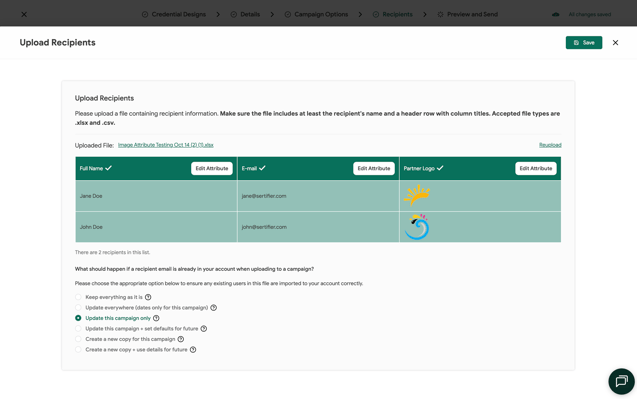Save the uploaded recipients
The height and width of the screenshot is (399, 637).
[x=584, y=43]
